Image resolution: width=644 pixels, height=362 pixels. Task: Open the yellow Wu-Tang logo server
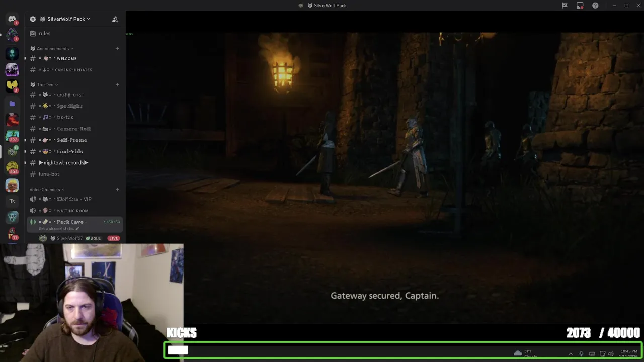coord(12,85)
